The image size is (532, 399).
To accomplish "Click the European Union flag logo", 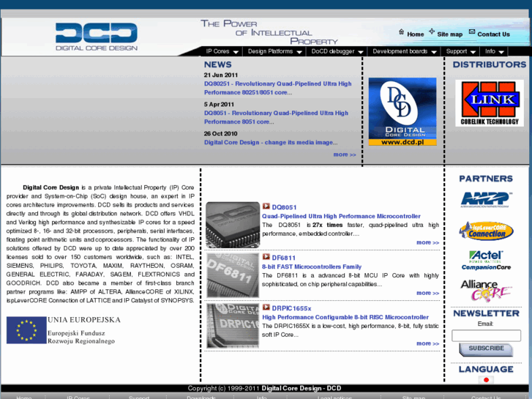I will point(26,330).
